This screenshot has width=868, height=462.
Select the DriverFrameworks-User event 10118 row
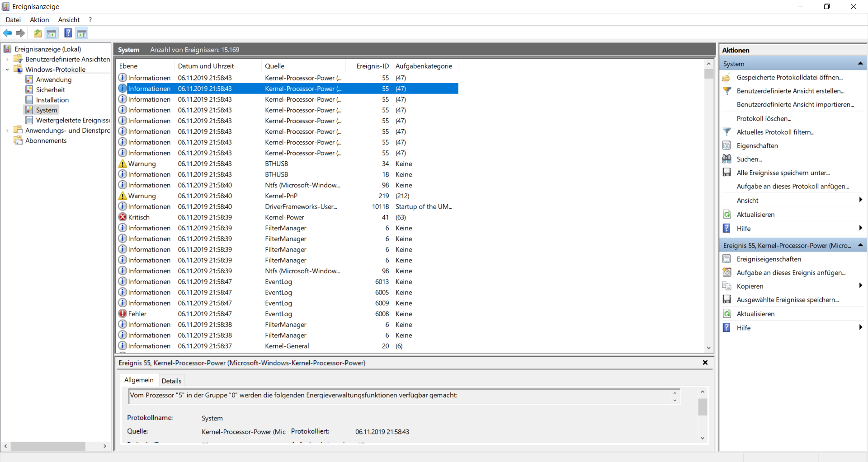[288, 207]
